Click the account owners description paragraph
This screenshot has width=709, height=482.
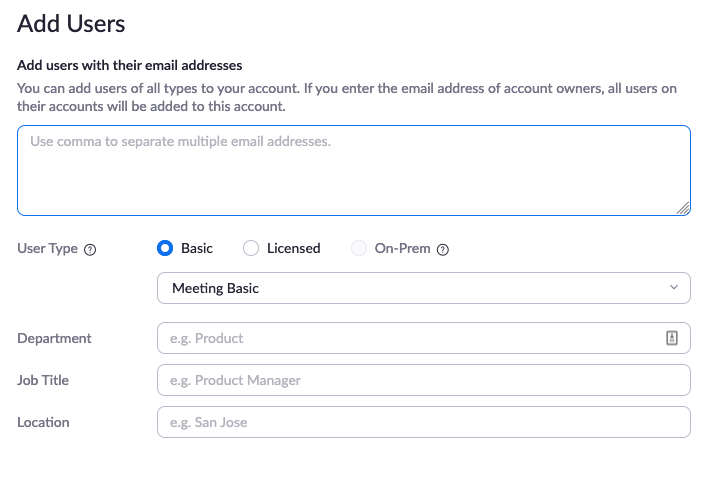[347, 97]
